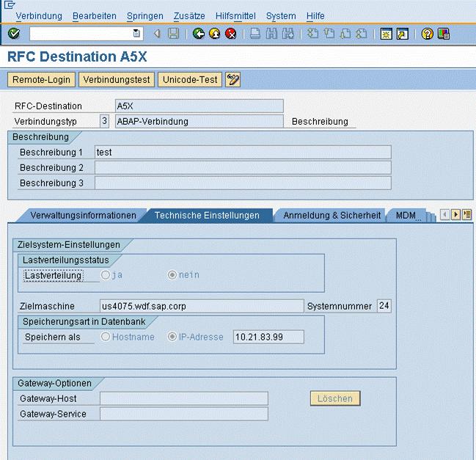Click the green Enter checkmark icon
This screenshot has height=460, width=476.
click(x=14, y=34)
